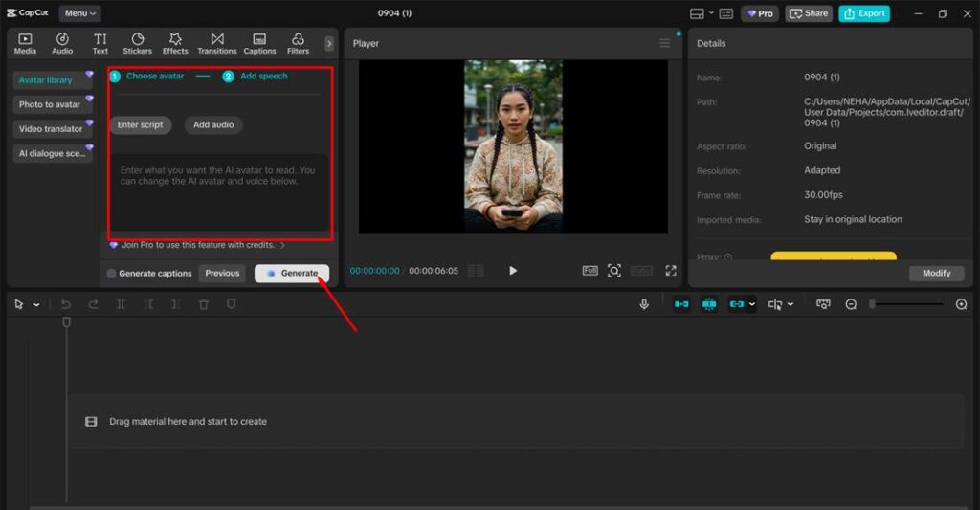Screen dimensions: 980x510
Task: Play the video in the Player
Action: (513, 271)
